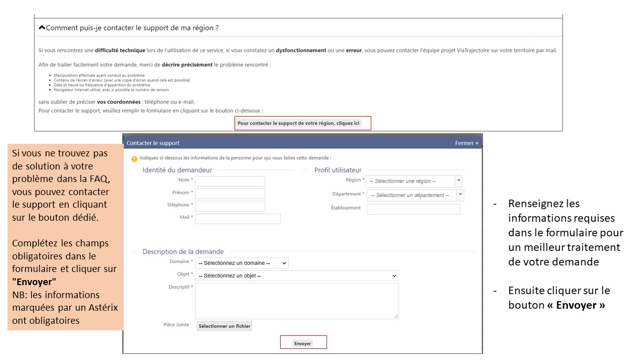This screenshot has height=362, width=644.
Task: Click the Envoyer button
Action: (303, 343)
